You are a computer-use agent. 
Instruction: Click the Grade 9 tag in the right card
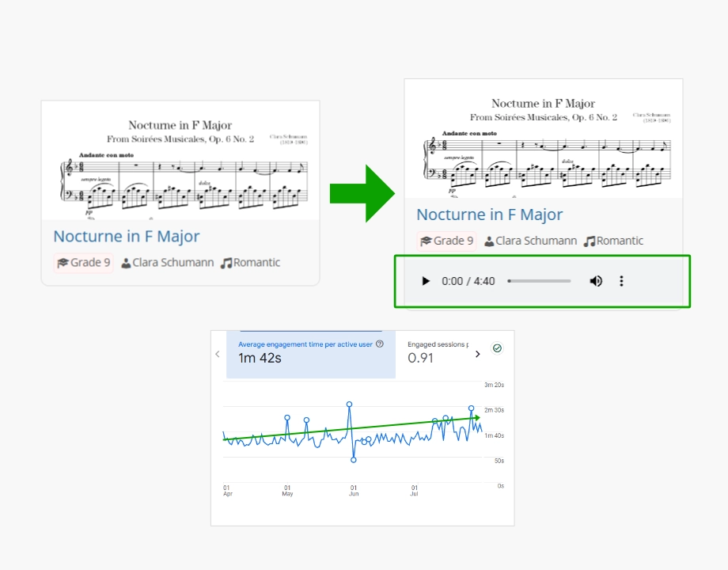coord(446,241)
